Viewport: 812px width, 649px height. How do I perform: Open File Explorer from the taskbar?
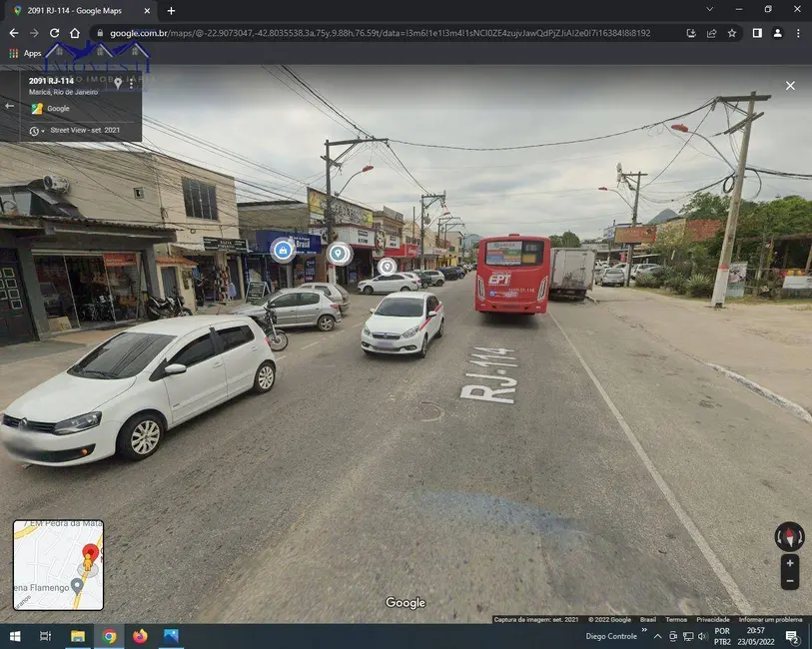tap(77, 636)
